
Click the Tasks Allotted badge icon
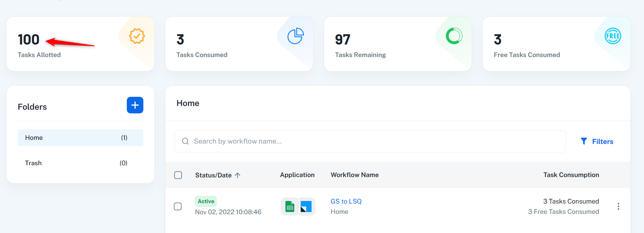point(137,36)
